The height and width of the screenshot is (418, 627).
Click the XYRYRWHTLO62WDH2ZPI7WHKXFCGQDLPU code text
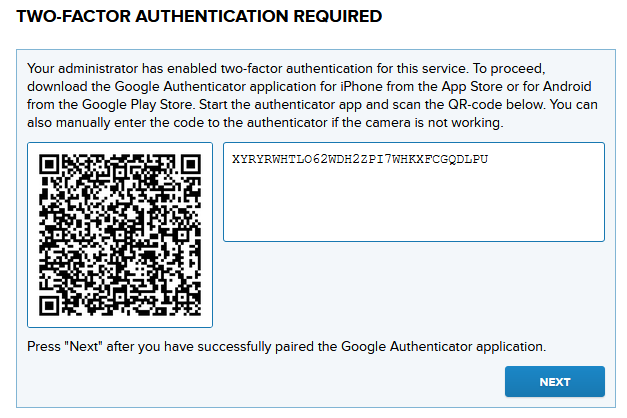pyautogui.click(x=360, y=159)
